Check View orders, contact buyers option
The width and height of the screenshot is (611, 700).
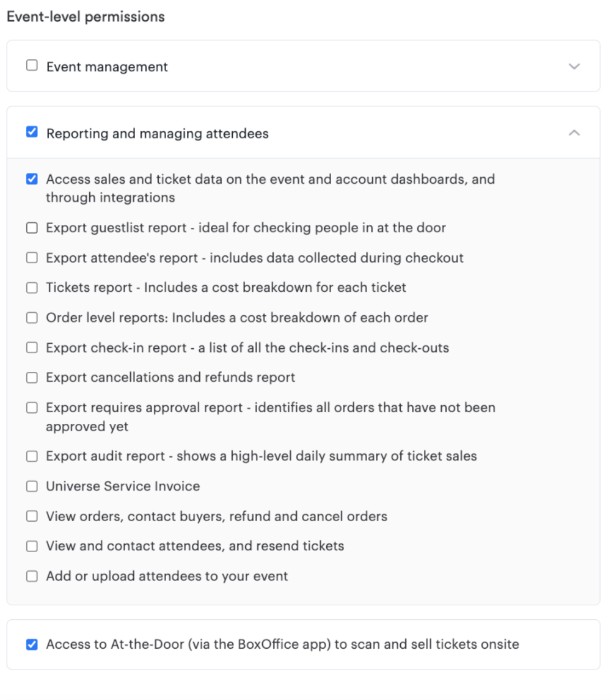coord(32,516)
